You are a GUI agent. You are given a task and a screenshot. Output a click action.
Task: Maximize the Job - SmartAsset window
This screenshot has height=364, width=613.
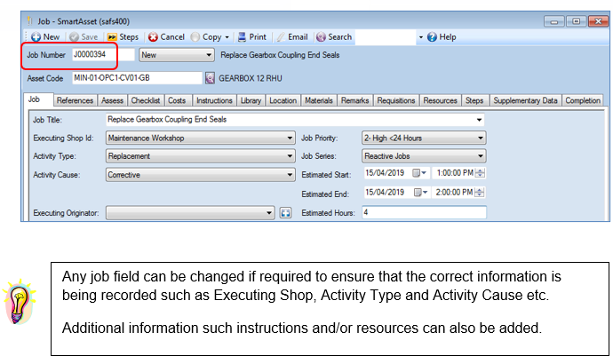[x=576, y=21]
